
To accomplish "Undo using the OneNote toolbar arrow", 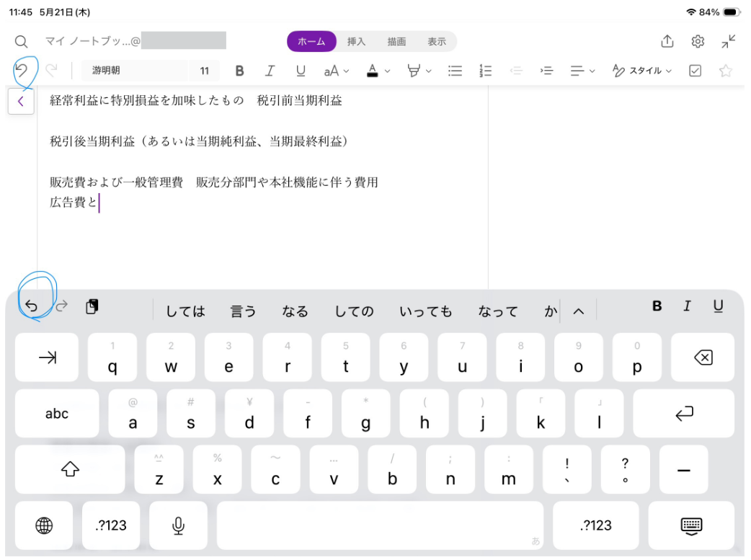I will click(21, 71).
